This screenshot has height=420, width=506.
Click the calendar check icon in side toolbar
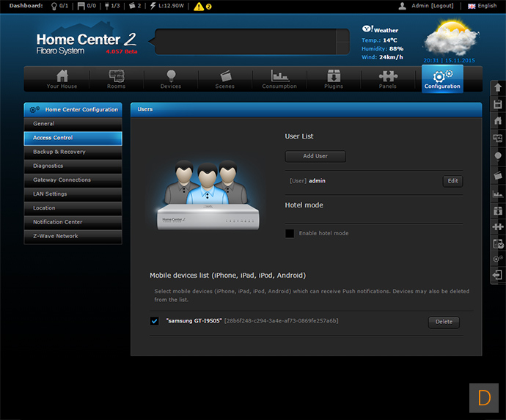click(x=498, y=244)
